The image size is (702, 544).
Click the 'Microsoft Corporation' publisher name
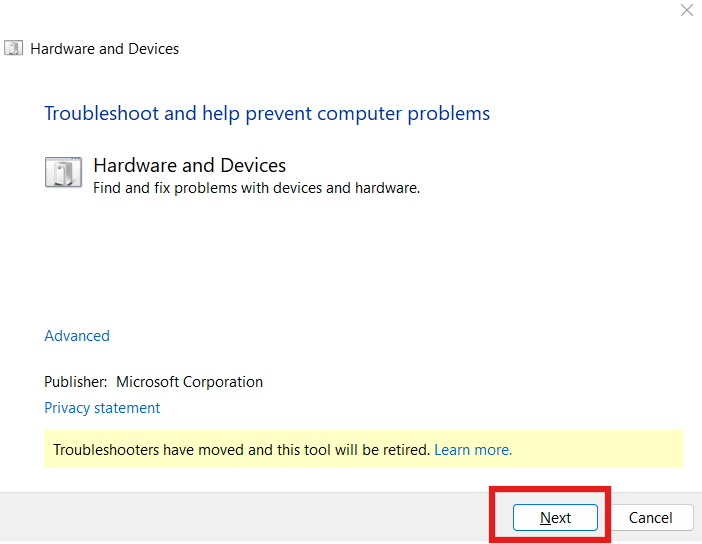tap(189, 382)
